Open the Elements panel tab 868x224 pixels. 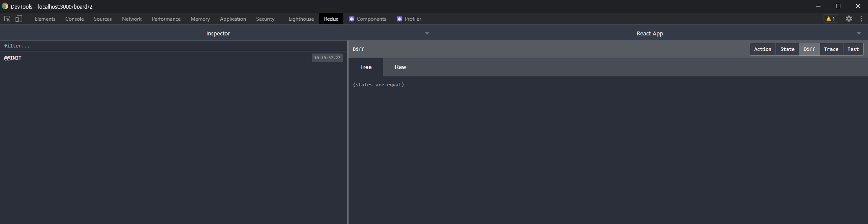45,19
